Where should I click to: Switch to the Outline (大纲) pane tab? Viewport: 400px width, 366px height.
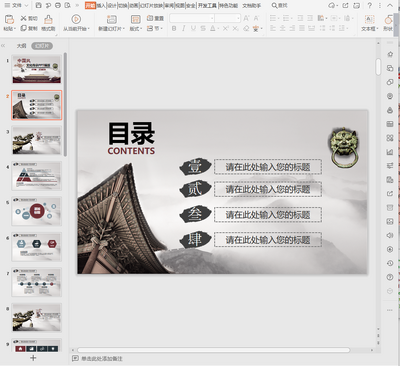(21, 46)
